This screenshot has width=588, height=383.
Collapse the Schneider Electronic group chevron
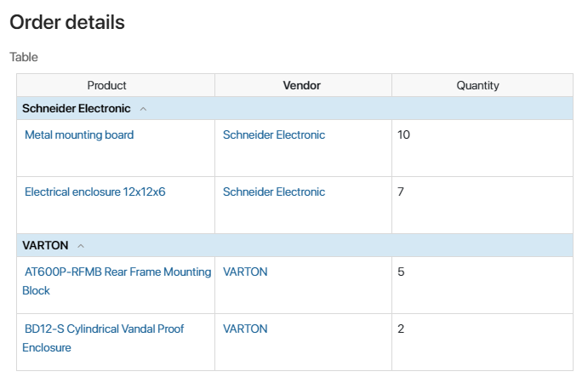tap(143, 109)
